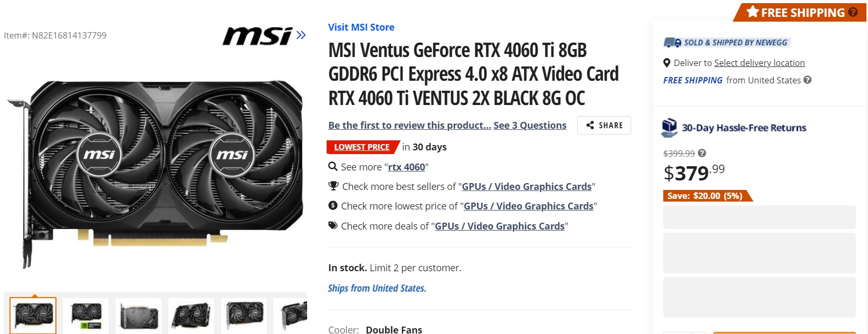Click the magnifier icon beside See more

(333, 167)
